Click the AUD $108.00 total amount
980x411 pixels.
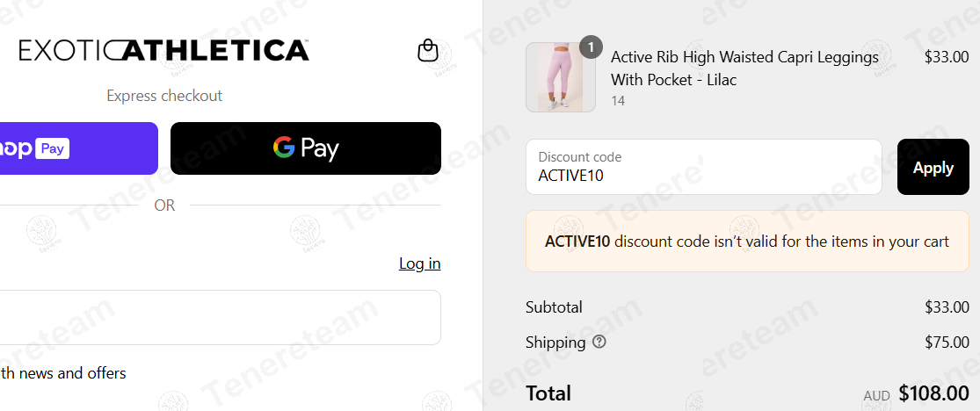click(x=916, y=393)
